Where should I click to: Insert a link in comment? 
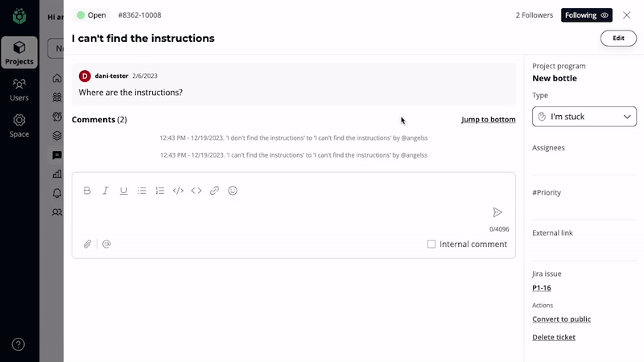pyautogui.click(x=214, y=191)
